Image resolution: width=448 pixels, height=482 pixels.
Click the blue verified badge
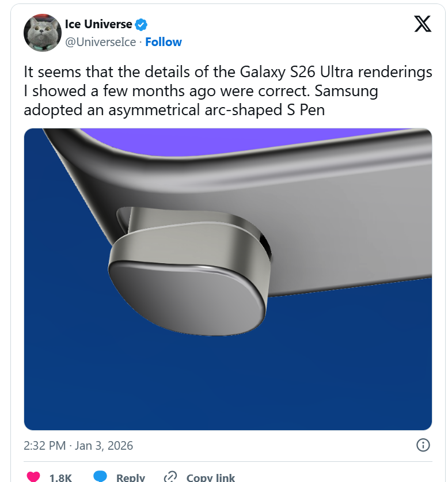pos(141,25)
